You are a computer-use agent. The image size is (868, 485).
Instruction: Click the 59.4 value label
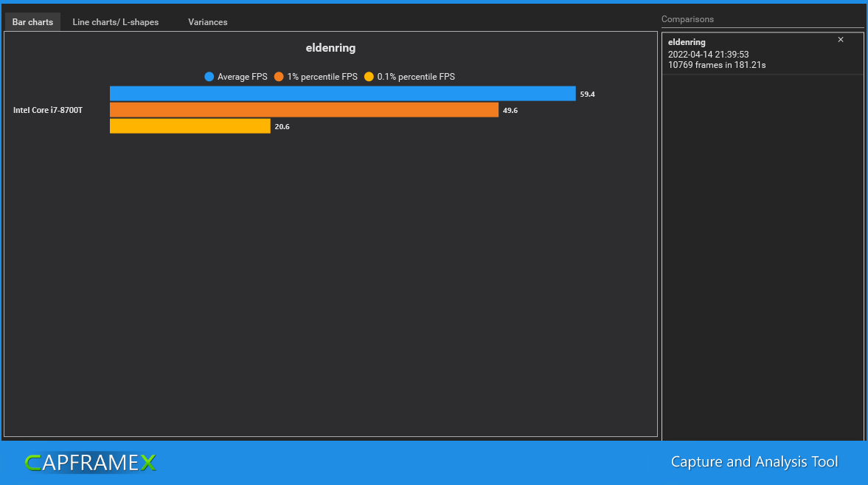click(587, 94)
